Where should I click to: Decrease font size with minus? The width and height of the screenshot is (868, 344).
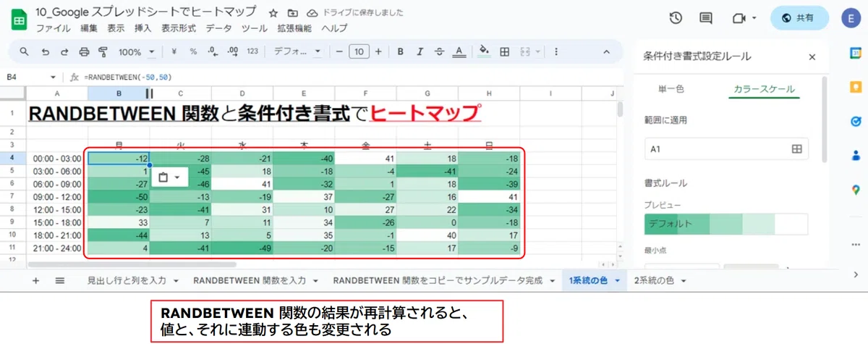click(339, 52)
